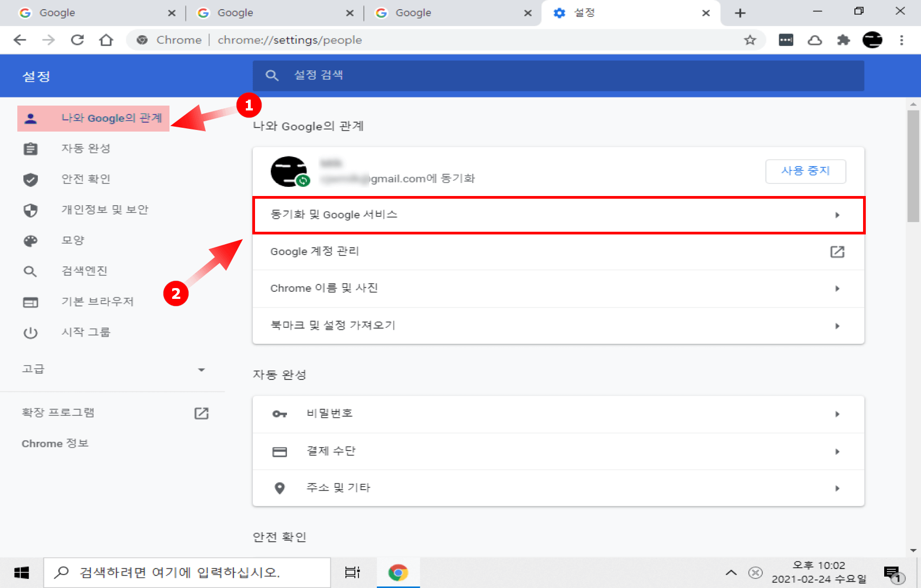Reload the settings page
This screenshot has height=588, width=921.
77,40
